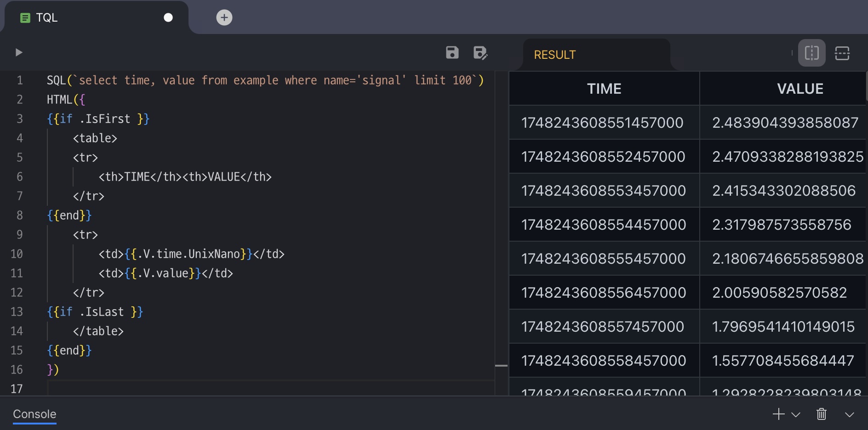Add a new tab with plus button
The width and height of the screenshot is (868, 430).
[224, 17]
